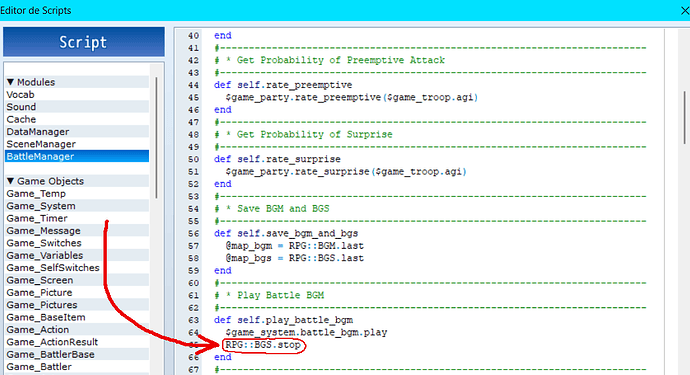Select the Vocab script

pyautogui.click(x=77, y=95)
